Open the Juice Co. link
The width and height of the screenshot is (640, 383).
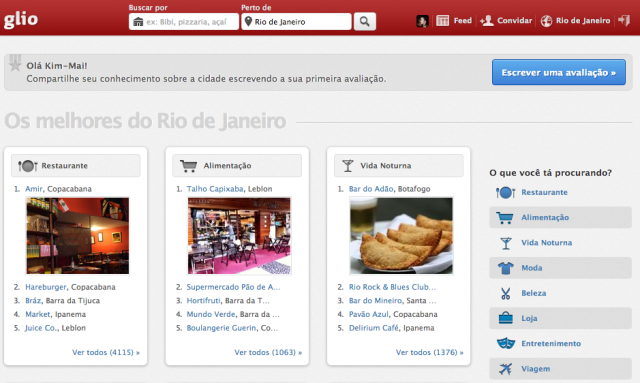coord(41,328)
